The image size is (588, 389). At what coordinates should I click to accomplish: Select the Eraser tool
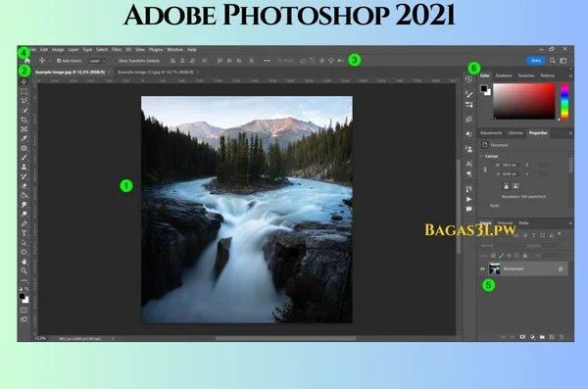click(x=24, y=186)
